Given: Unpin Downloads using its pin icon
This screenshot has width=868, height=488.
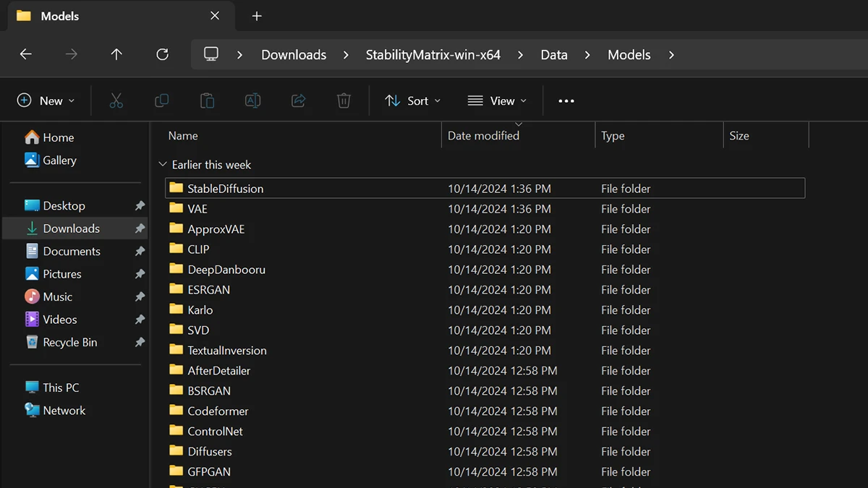Looking at the screenshot, I should click(140, 228).
